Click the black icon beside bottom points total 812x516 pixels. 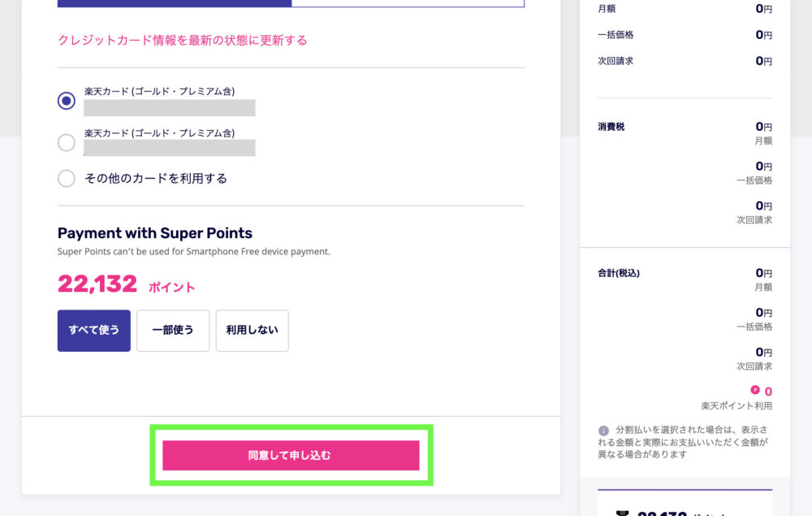[623, 513]
